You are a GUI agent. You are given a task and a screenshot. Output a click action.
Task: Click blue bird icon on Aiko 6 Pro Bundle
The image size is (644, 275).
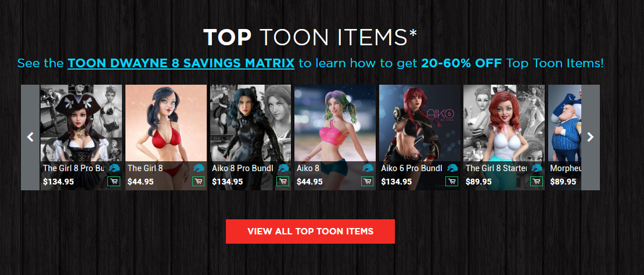[452, 168]
